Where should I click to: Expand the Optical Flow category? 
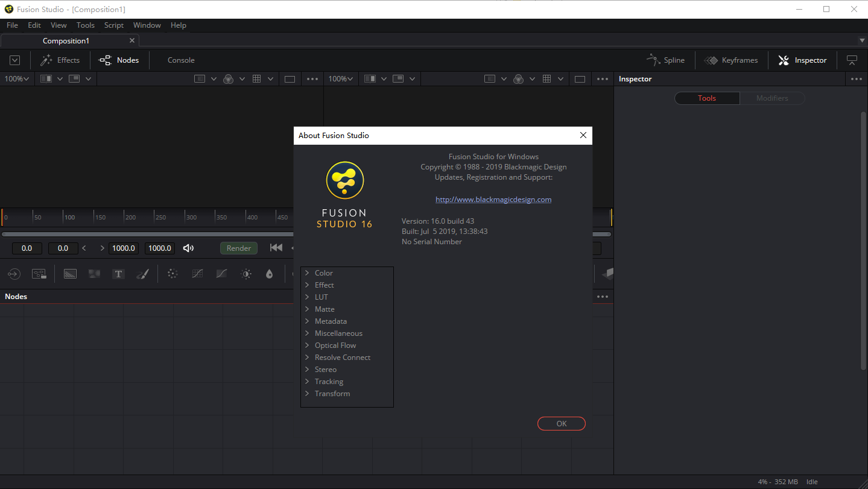[307, 345]
